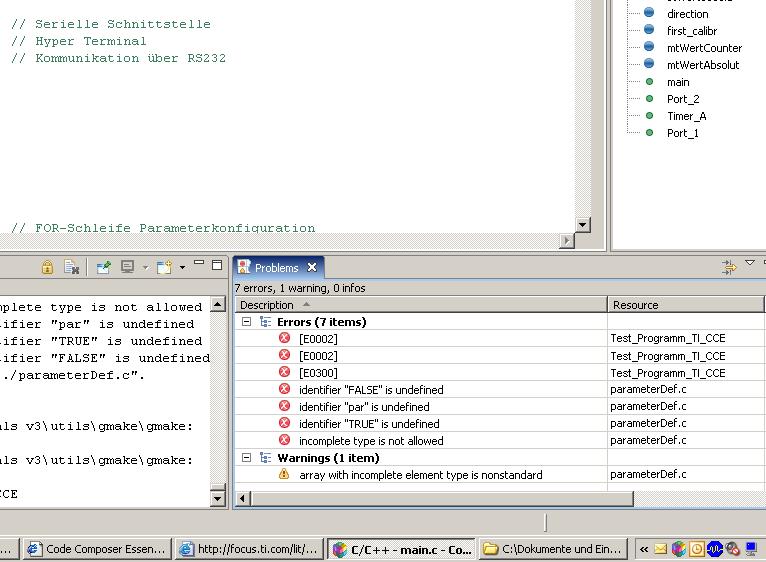Open the display selected console dropdown arrow
This screenshot has width=766, height=562.
click(145, 267)
